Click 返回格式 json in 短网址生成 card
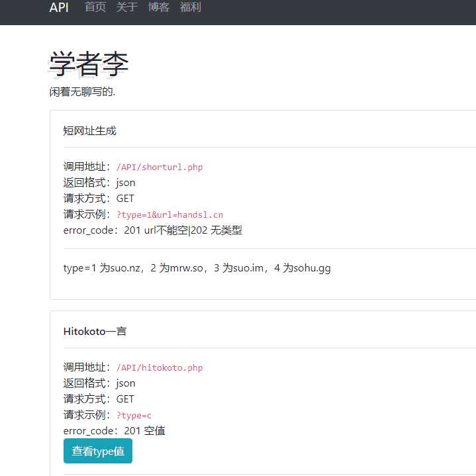This screenshot has width=476, height=476. (99, 183)
